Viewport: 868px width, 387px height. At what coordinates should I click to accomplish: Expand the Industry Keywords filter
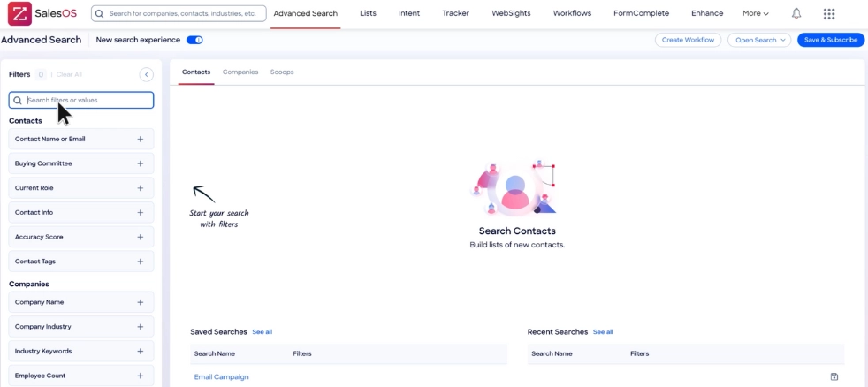coord(80,351)
